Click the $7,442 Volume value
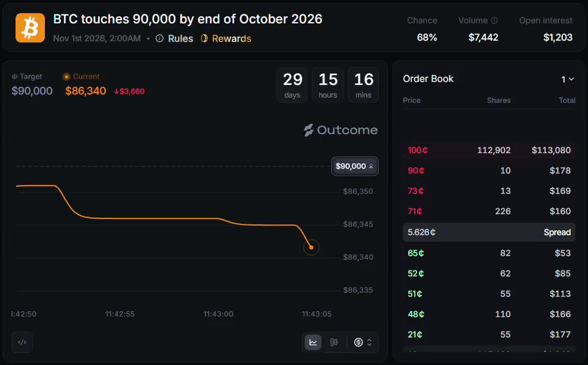The image size is (588, 365). (x=483, y=37)
